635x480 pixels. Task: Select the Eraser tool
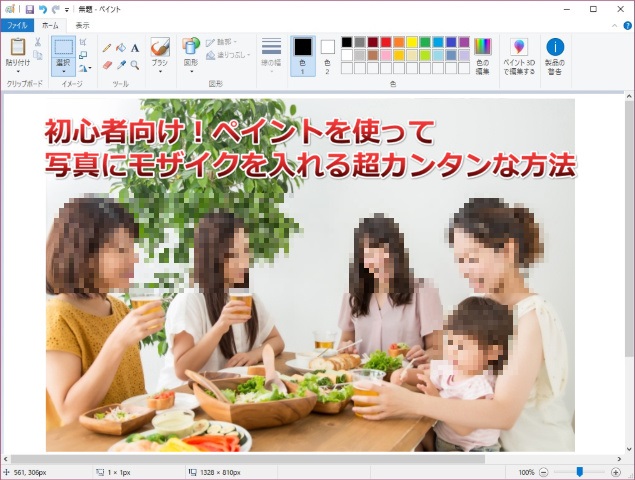tap(107, 65)
